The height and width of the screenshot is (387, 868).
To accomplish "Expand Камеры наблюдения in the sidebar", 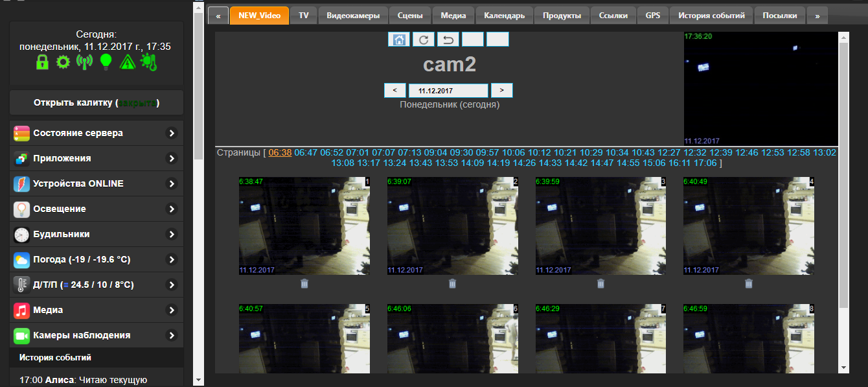I will pyautogui.click(x=97, y=335).
